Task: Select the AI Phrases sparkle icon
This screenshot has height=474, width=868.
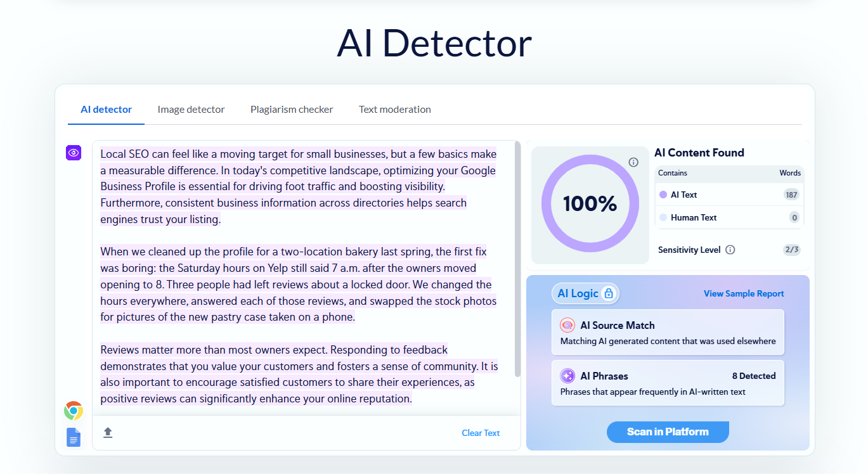Action: tap(567, 376)
